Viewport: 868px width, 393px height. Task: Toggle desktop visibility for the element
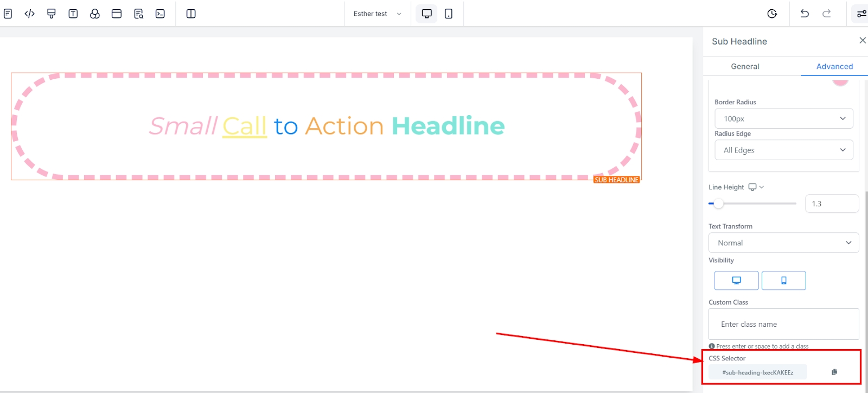pos(736,281)
